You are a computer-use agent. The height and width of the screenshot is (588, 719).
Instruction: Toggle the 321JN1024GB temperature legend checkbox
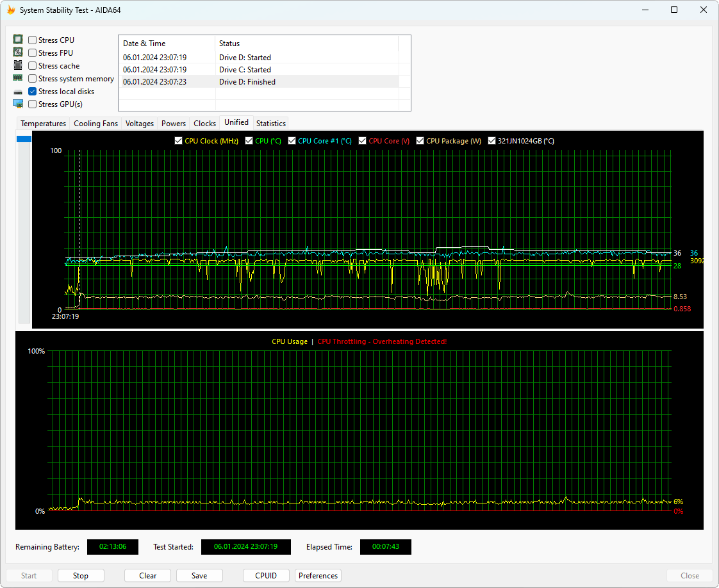(x=492, y=141)
